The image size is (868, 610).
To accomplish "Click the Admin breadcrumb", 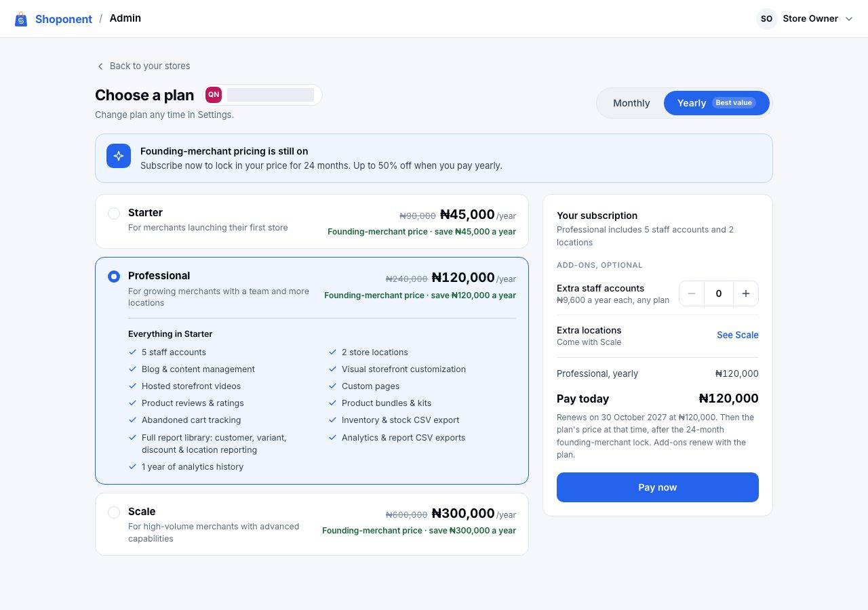I will (125, 18).
